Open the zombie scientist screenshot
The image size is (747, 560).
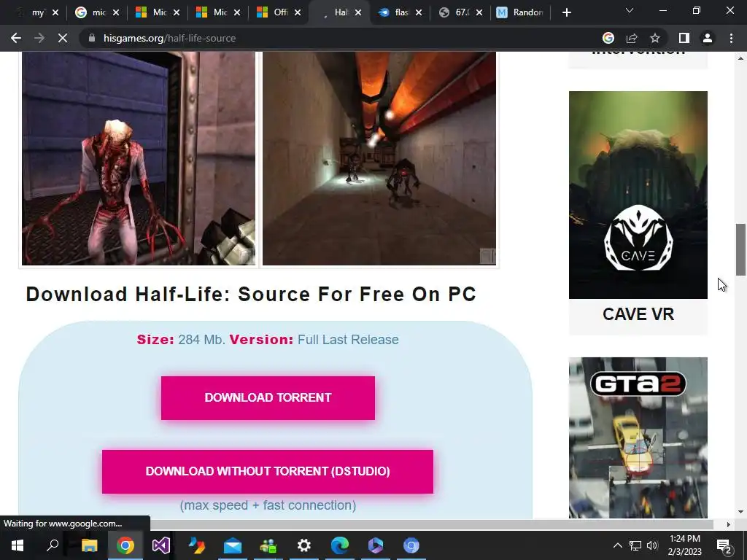pyautogui.click(x=139, y=158)
